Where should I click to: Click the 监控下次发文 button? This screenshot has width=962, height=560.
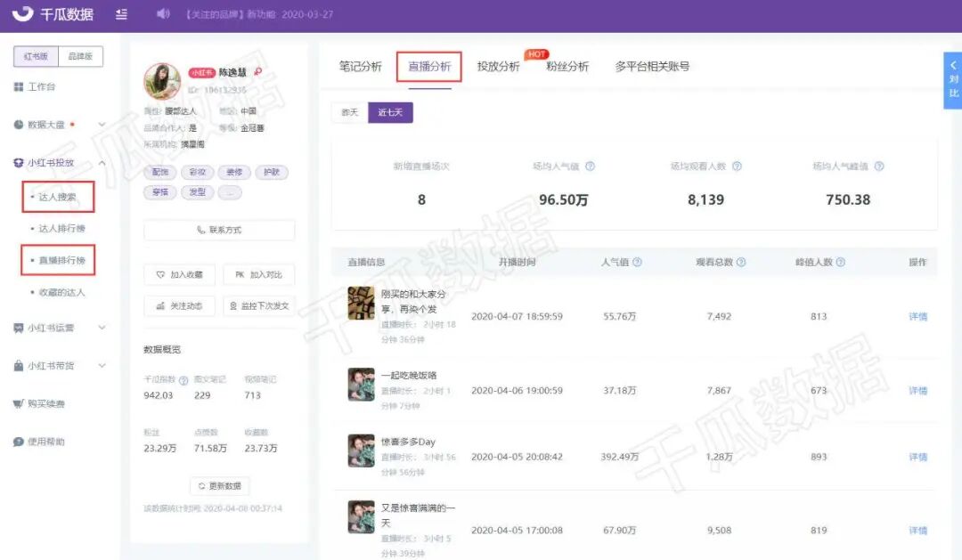[259, 305]
